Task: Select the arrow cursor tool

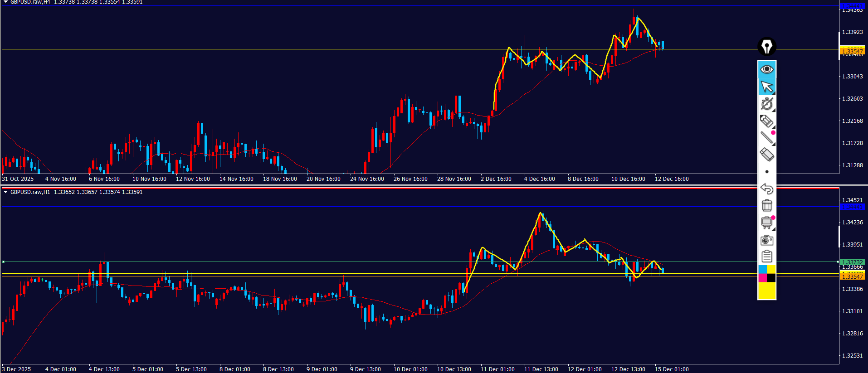Action: coord(766,87)
